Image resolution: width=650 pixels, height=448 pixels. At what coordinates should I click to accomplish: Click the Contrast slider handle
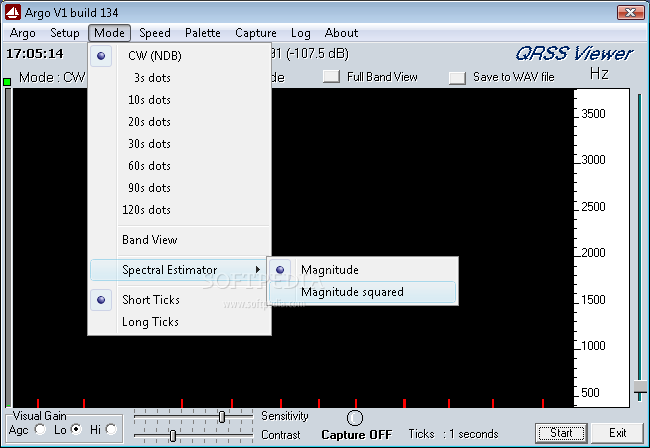173,436
